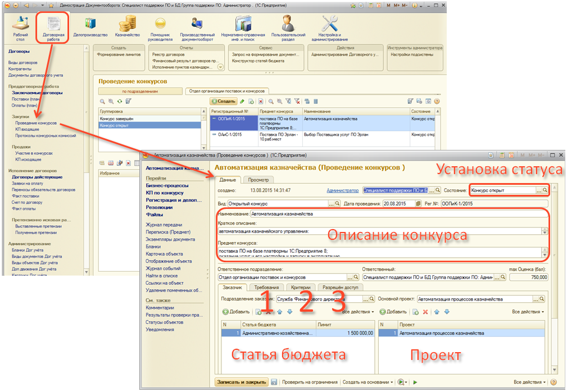Screen dimensions: 567x392
Task: Open the Казначейство section with coins icon
Action: coord(130,27)
